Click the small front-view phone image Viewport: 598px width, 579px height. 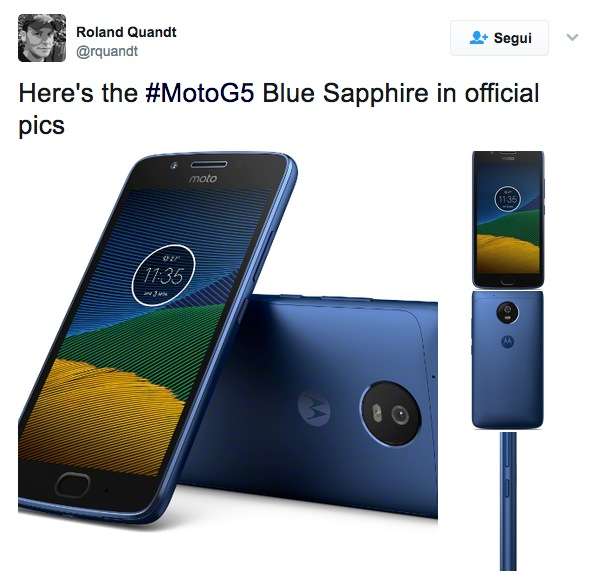tap(508, 219)
